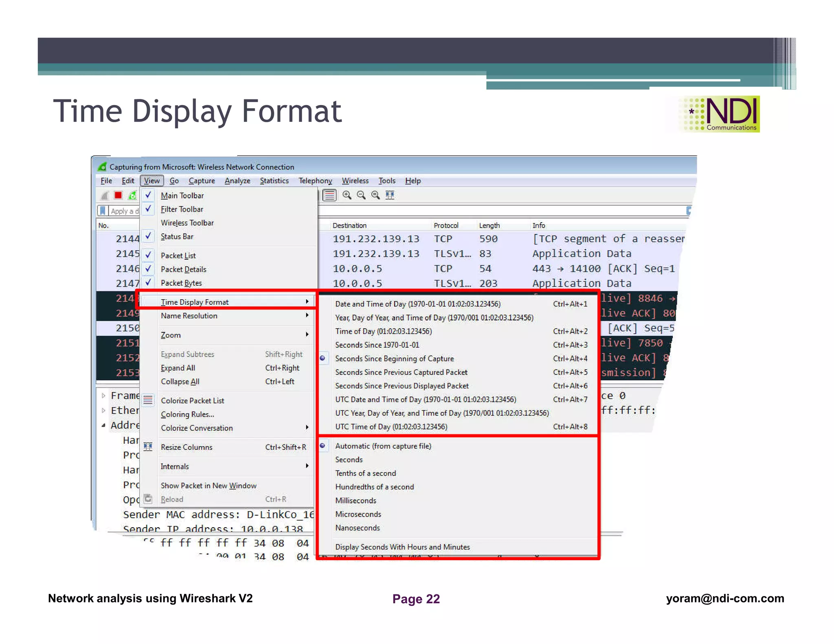Open the Edit menu
The height and width of the screenshot is (644, 834).
click(x=128, y=181)
